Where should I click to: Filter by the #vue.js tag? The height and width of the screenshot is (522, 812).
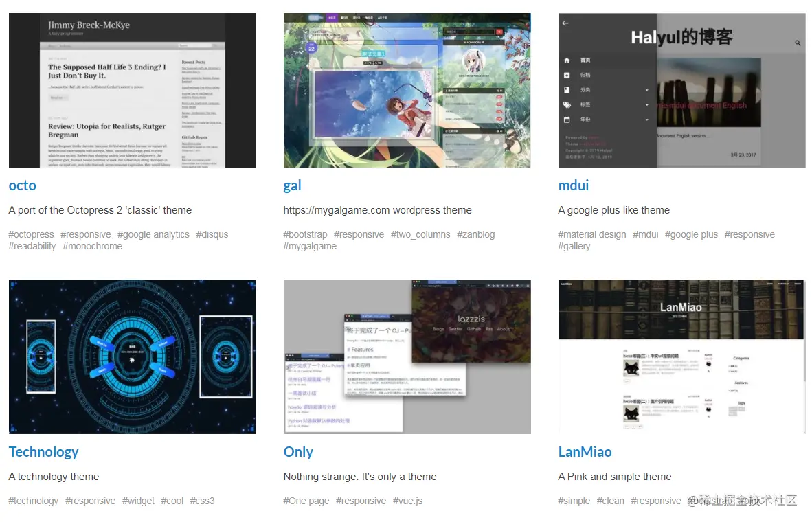[x=407, y=501]
